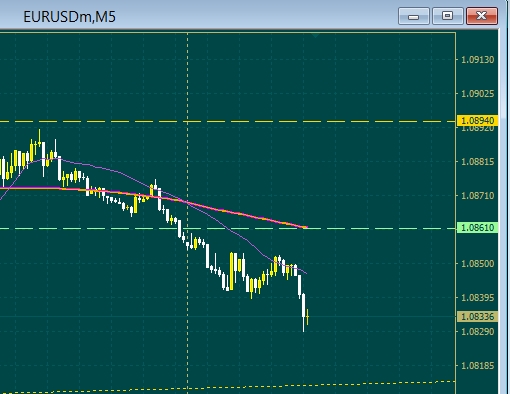This screenshot has width=510, height=394.
Task: Minimize the EURUSDm,M5 chart window
Action: click(414, 16)
